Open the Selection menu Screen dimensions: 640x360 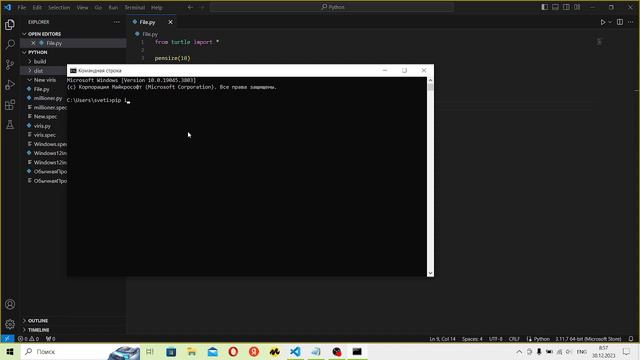click(x=59, y=7)
